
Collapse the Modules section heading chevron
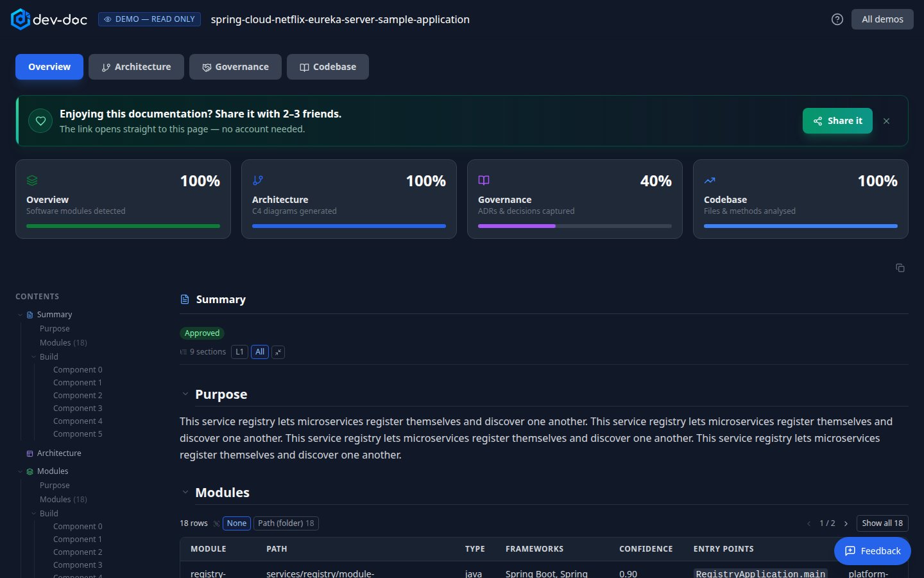[185, 493]
